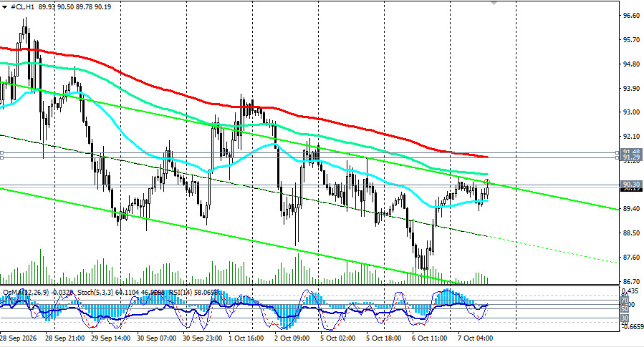This screenshot has width=644, height=347.
Task: Select the 91.29 horizontal line left handle
Action: 1,157
